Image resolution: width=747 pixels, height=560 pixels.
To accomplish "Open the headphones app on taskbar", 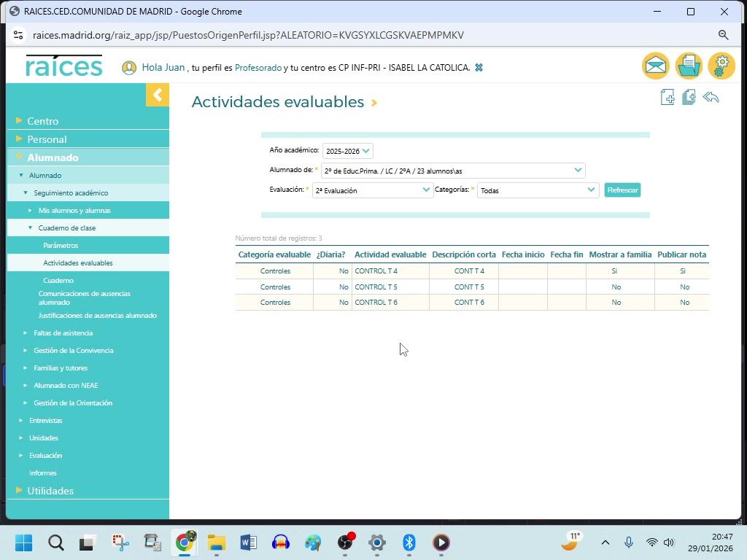I will pyautogui.click(x=281, y=542).
